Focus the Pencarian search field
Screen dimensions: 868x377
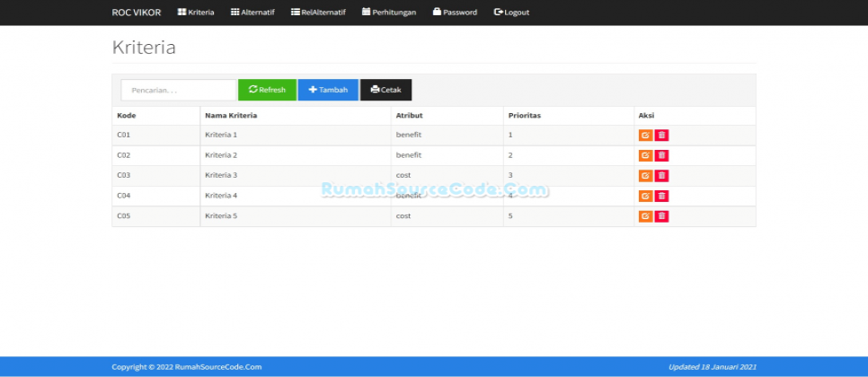click(x=179, y=90)
